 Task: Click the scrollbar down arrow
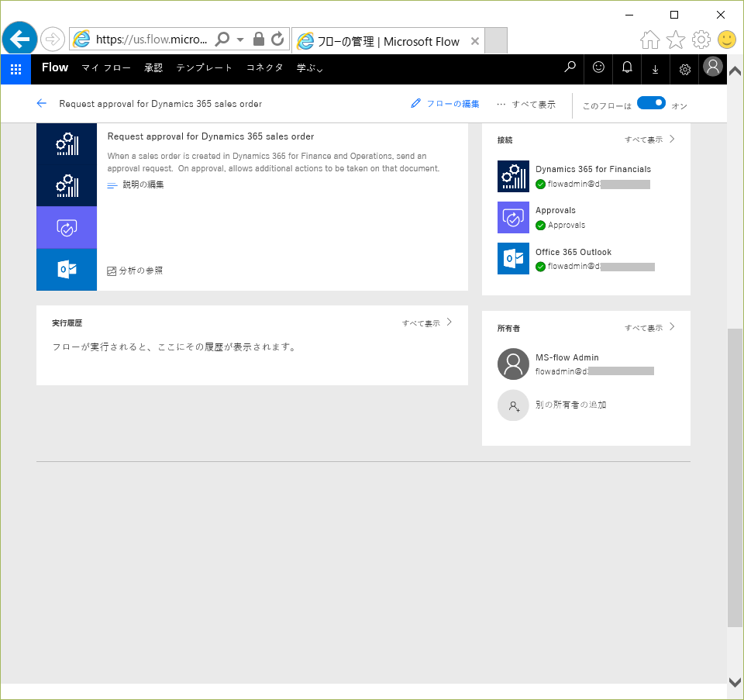pyautogui.click(x=735, y=682)
